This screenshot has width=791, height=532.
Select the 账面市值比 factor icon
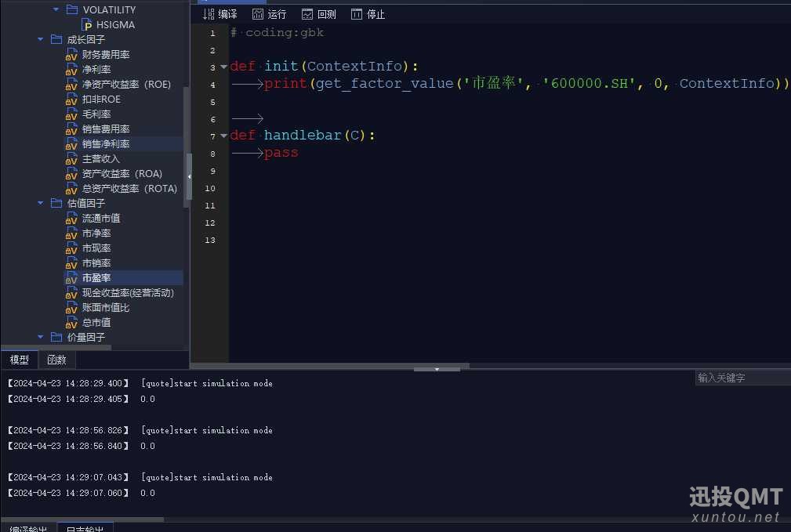click(71, 308)
